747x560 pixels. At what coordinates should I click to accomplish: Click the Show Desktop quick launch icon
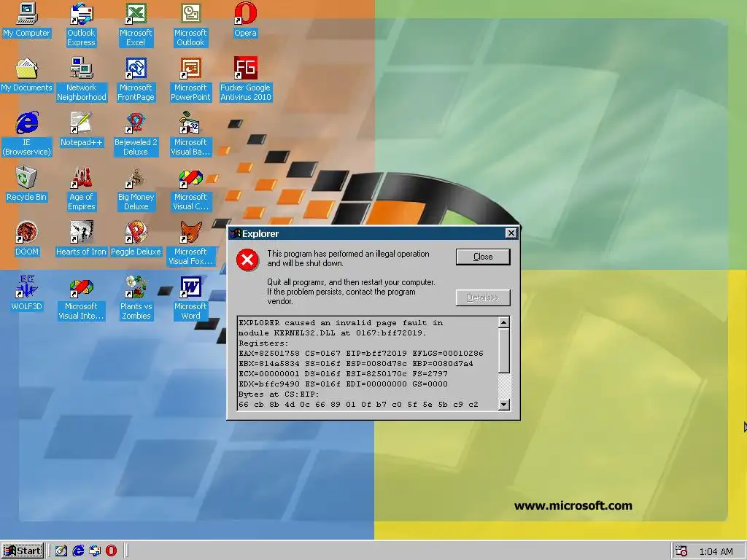tap(61, 551)
